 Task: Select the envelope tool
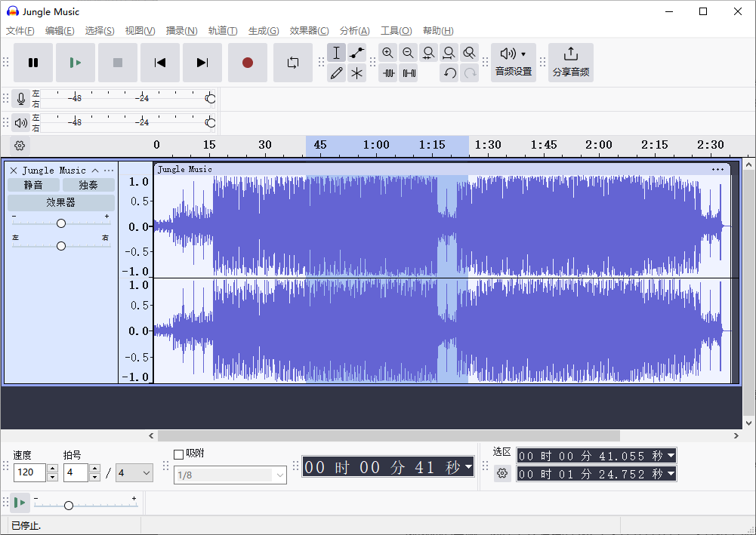[x=356, y=52]
